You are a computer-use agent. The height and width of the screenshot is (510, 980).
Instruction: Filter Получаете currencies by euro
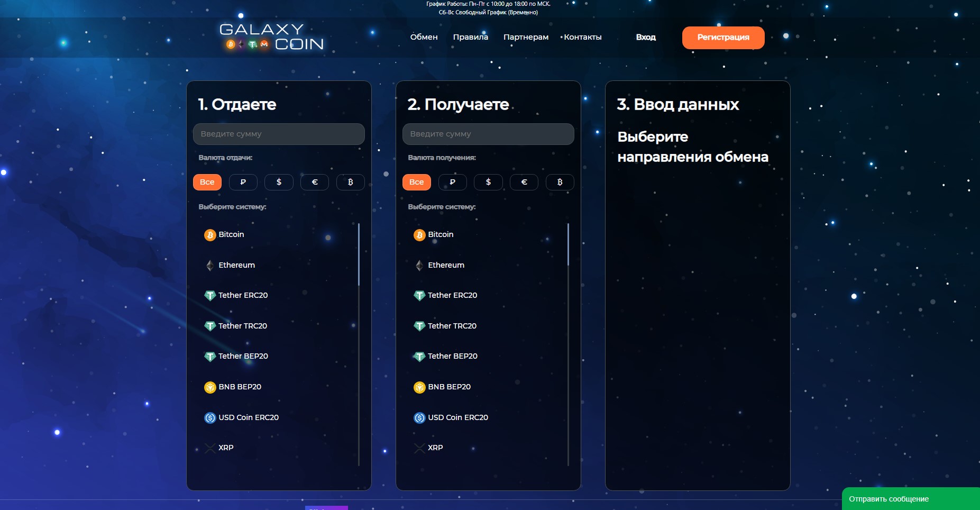524,182
